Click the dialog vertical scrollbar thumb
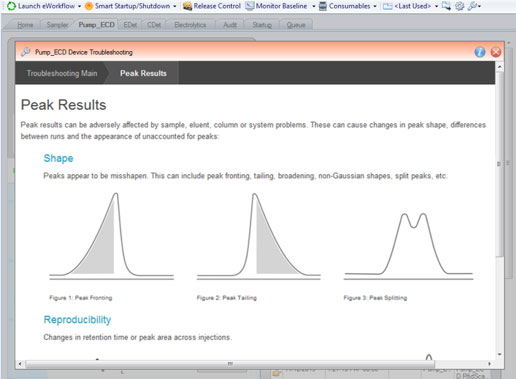Screen dimensions: 516x379 coord(499,164)
